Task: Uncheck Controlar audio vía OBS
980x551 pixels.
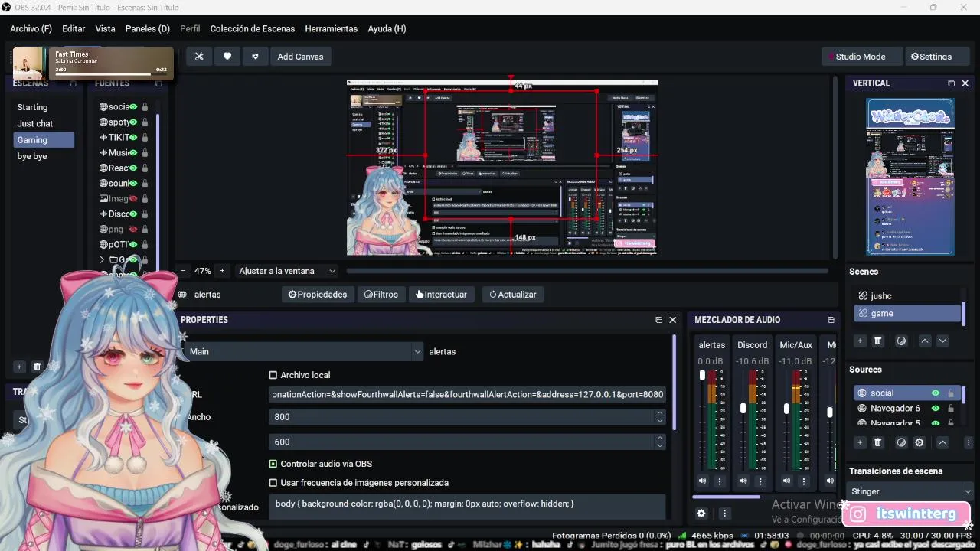Action: (x=273, y=464)
